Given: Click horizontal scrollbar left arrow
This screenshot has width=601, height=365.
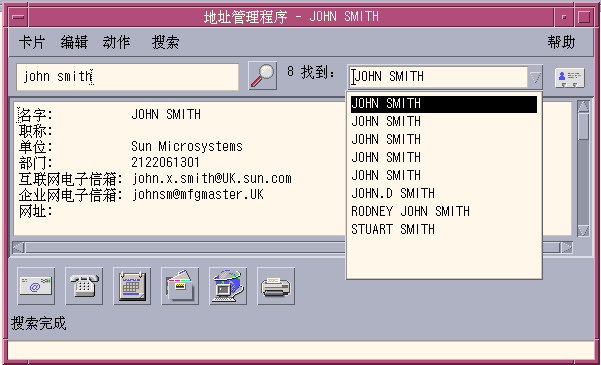Looking at the screenshot, I should [x=18, y=248].
